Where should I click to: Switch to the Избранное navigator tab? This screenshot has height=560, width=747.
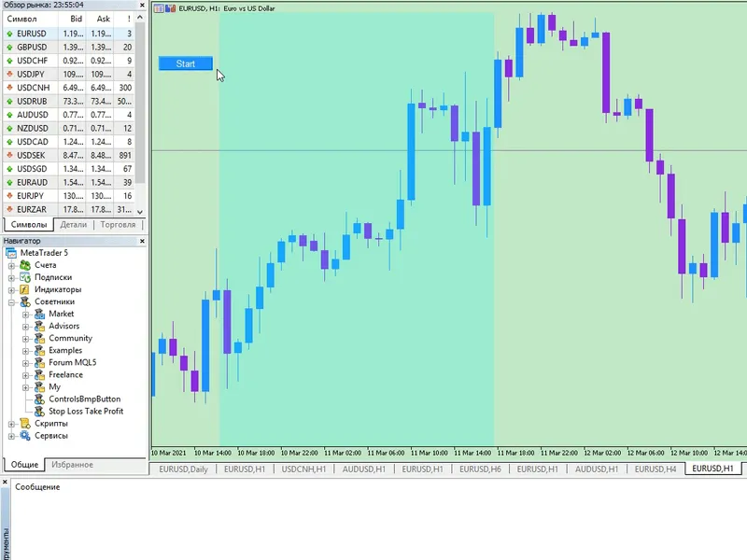click(73, 464)
